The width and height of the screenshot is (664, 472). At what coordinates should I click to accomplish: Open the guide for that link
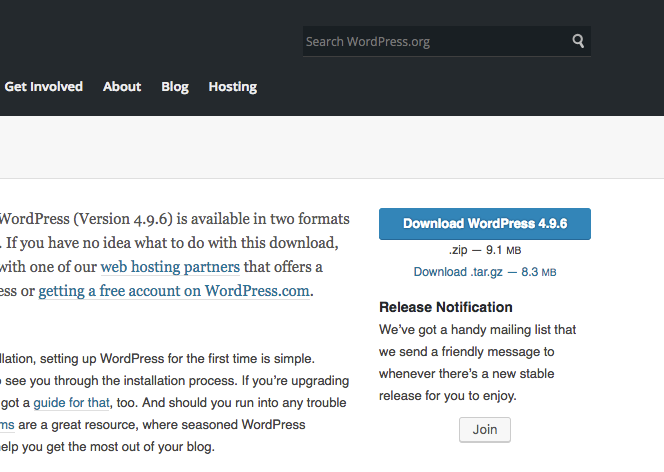coord(72,403)
